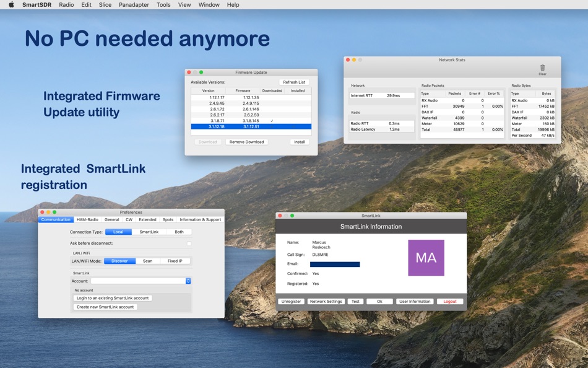Screen dimensions: 588x368
Task: Click the Internet RTT value 29.9ms
Action: point(394,95)
